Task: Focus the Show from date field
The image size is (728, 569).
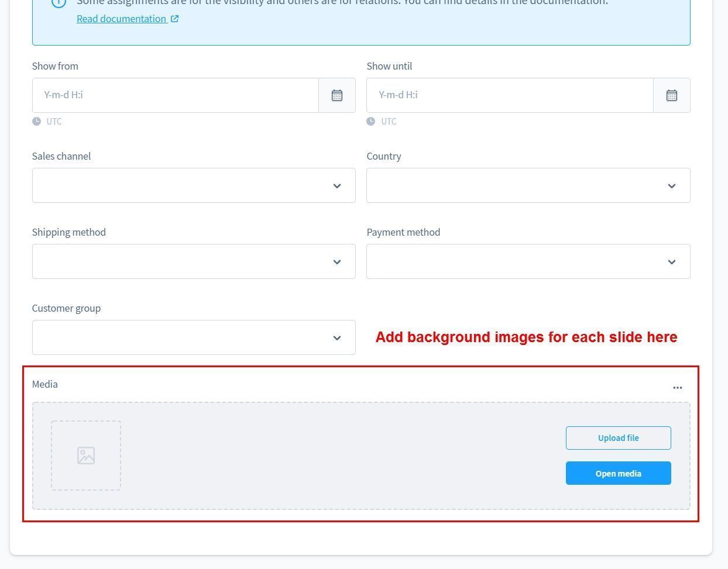Action: tap(176, 95)
